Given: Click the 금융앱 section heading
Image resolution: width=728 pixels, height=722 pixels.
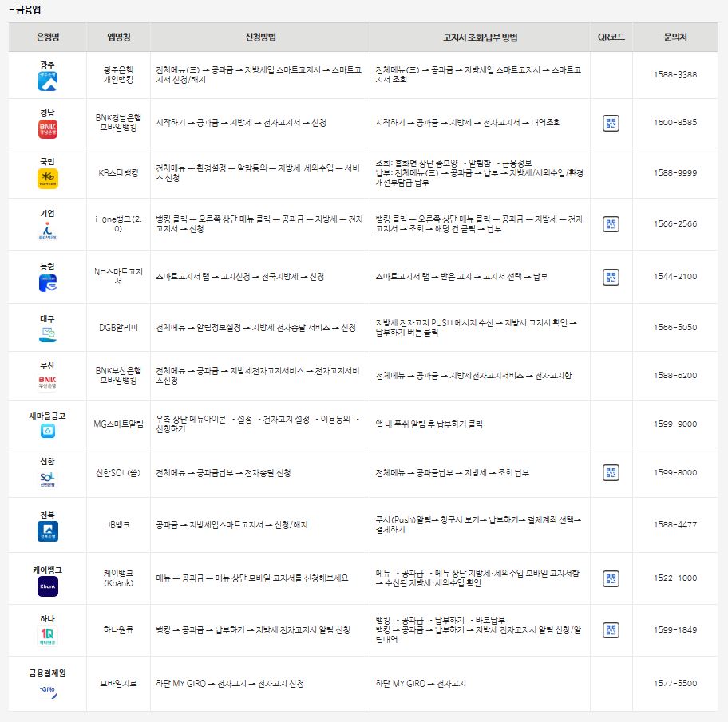Looking at the screenshot, I should pos(25,10).
